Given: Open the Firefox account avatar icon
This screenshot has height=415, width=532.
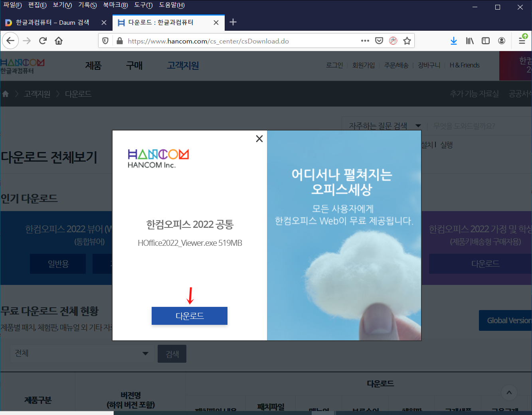Looking at the screenshot, I should [502, 41].
